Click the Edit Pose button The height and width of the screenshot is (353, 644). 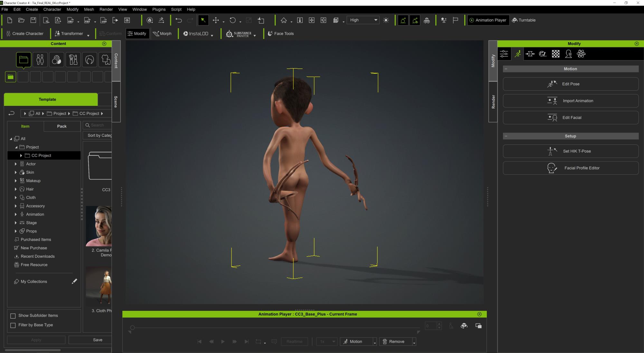[x=571, y=84]
